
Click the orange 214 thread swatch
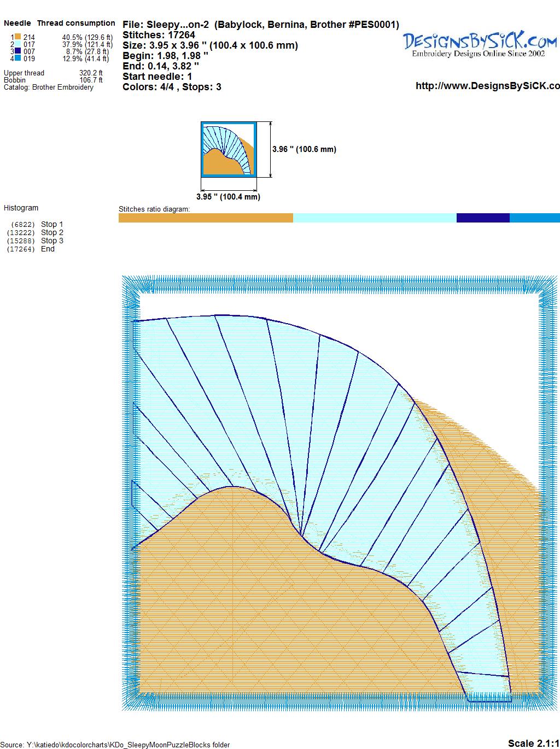[18, 37]
